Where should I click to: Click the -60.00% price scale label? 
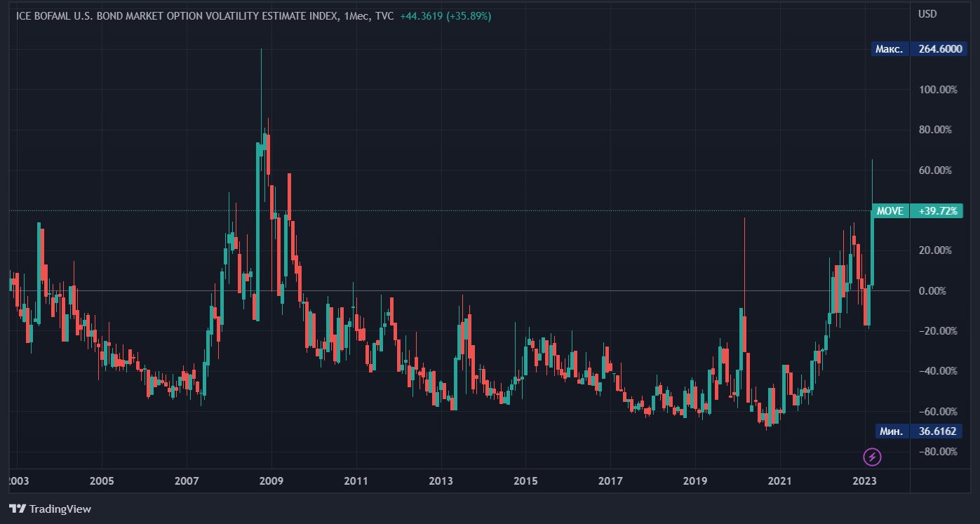click(x=938, y=412)
